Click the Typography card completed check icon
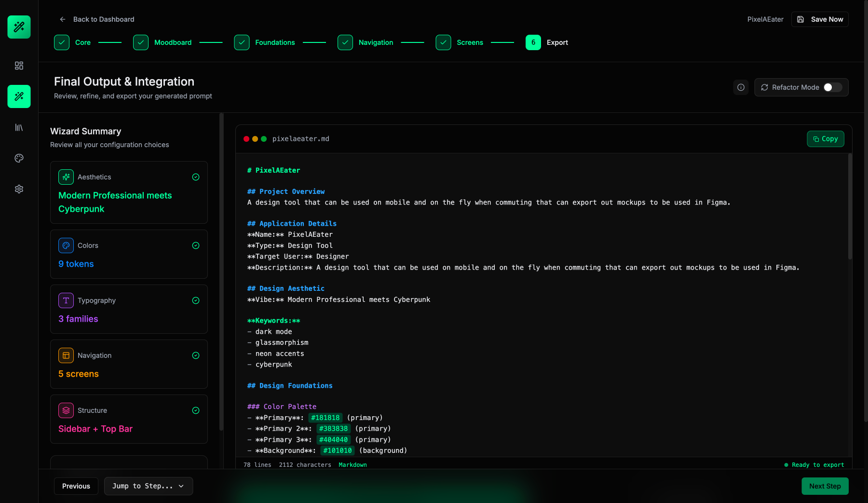868x503 pixels. [196, 300]
